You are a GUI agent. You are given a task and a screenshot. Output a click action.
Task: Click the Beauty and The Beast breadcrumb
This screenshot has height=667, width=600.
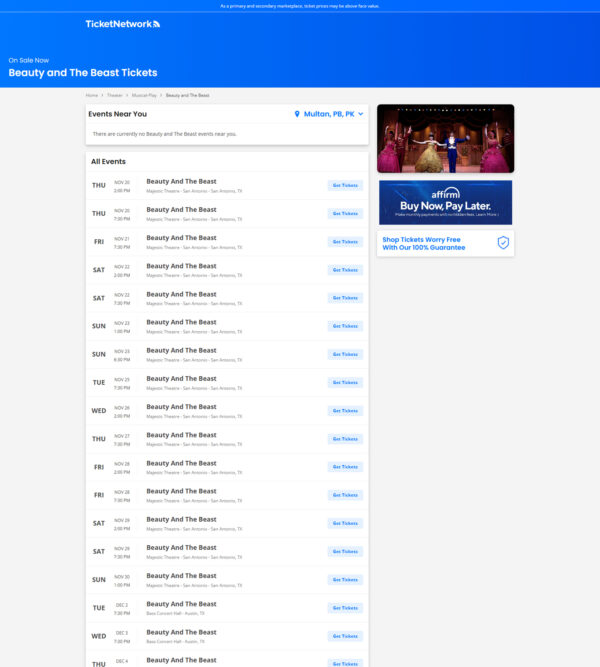click(188, 95)
